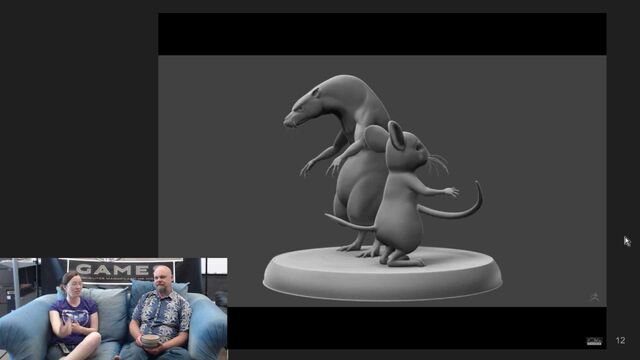Click the ZBrush watermark icon in the render corner

point(595,297)
